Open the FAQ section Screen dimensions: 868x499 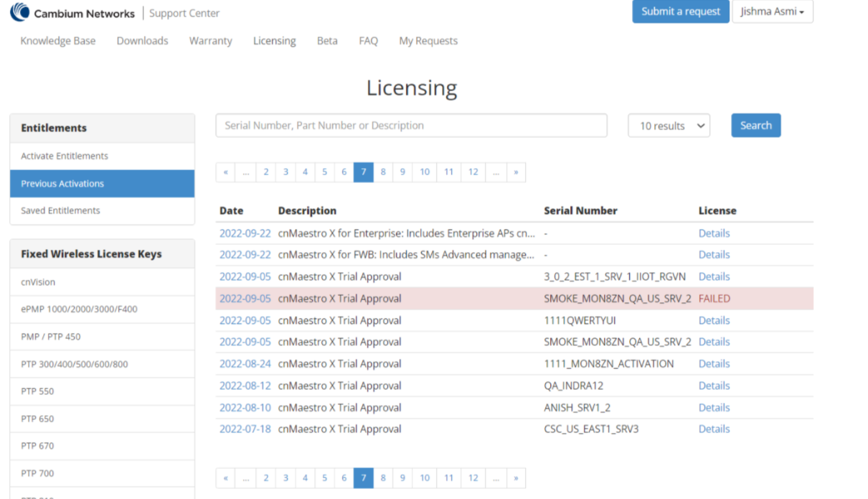coord(368,41)
